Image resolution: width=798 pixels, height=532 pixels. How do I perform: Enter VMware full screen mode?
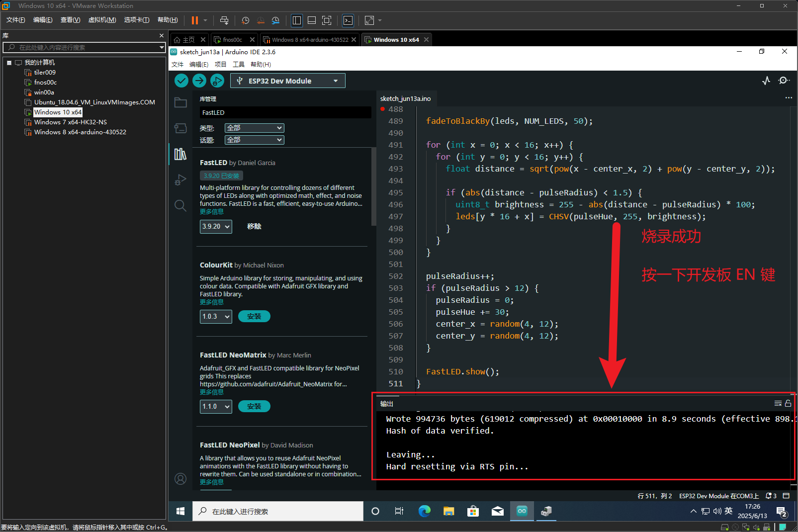tap(327, 20)
